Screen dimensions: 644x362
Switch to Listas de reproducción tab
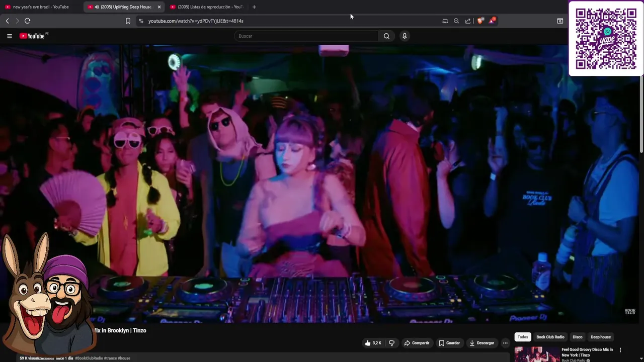pos(207,7)
